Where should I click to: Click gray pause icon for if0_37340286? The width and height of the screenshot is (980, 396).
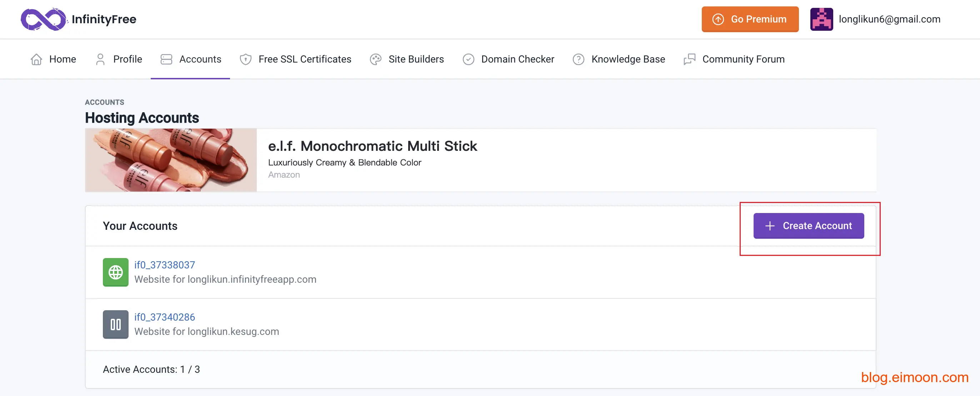116,325
